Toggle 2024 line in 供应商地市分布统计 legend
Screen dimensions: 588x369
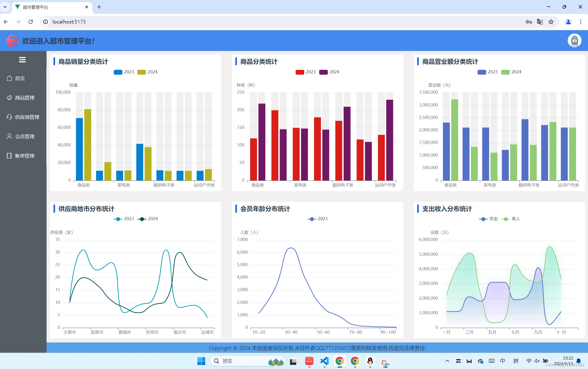pyautogui.click(x=148, y=219)
